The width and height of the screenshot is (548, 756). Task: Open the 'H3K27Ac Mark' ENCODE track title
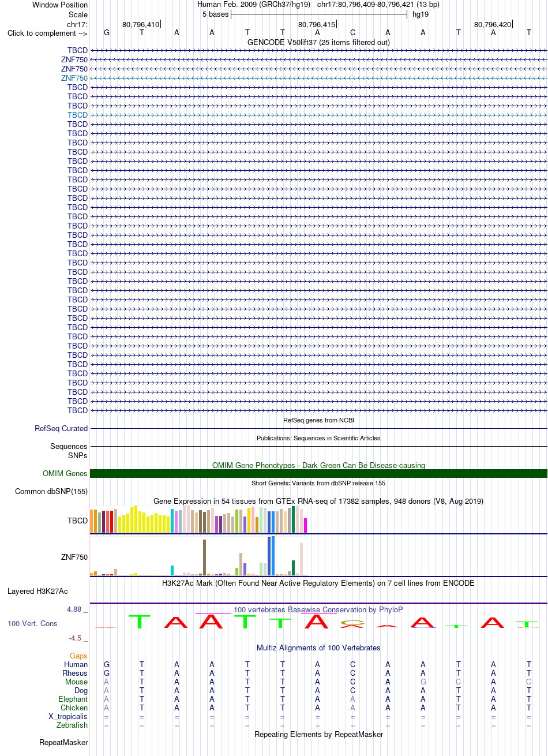(x=318, y=583)
